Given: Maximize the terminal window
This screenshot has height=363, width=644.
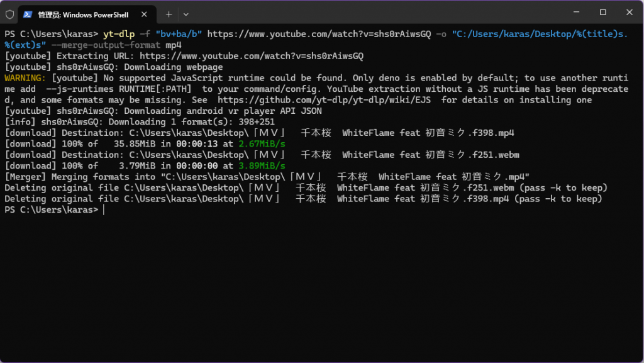Looking at the screenshot, I should click(x=602, y=13).
